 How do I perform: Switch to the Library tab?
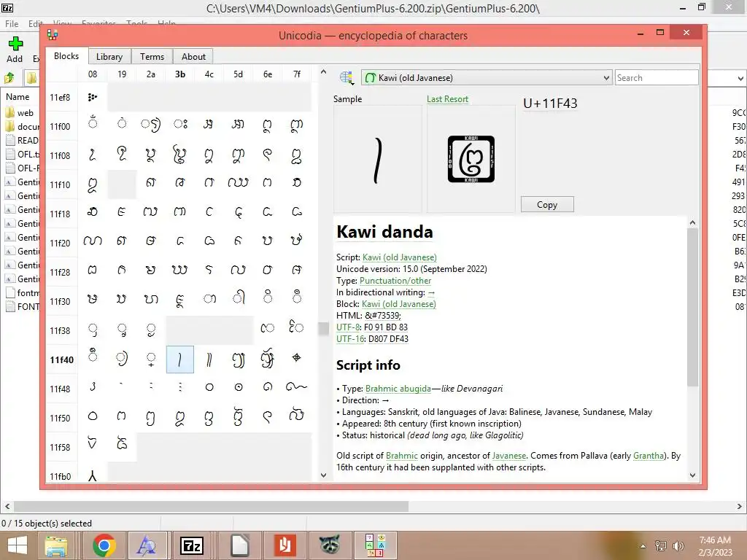point(109,57)
